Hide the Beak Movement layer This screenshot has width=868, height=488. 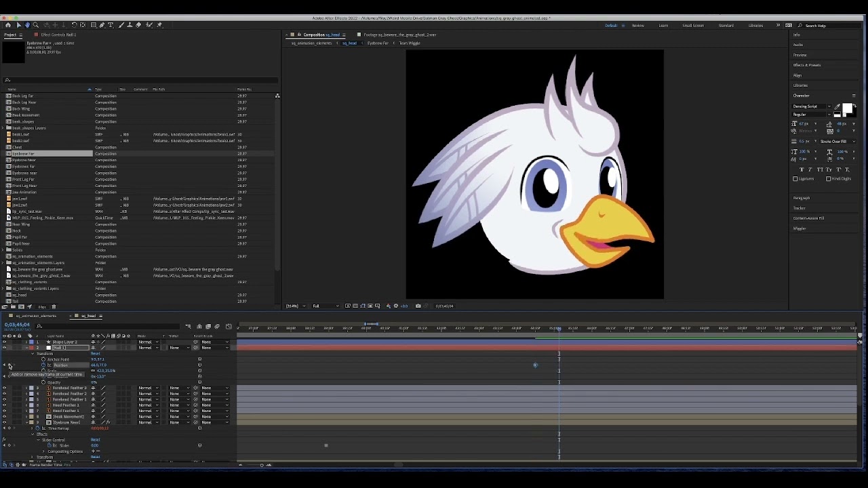4,417
